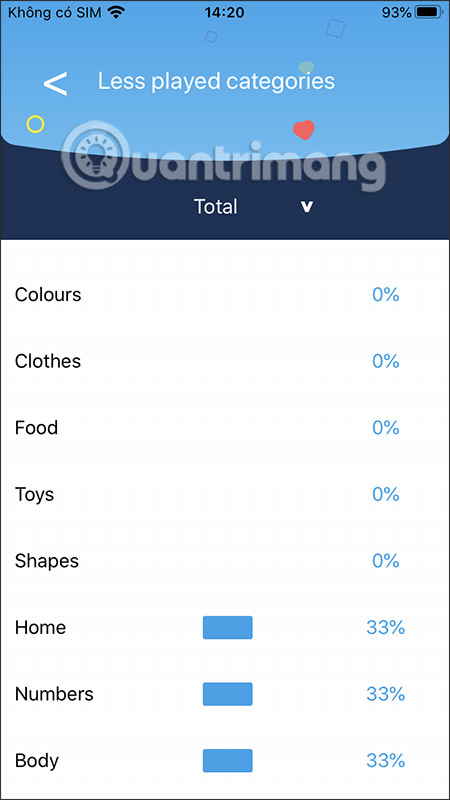Viewport: 450px width, 800px height.
Task: Open the Total dropdown
Action: (x=215, y=207)
